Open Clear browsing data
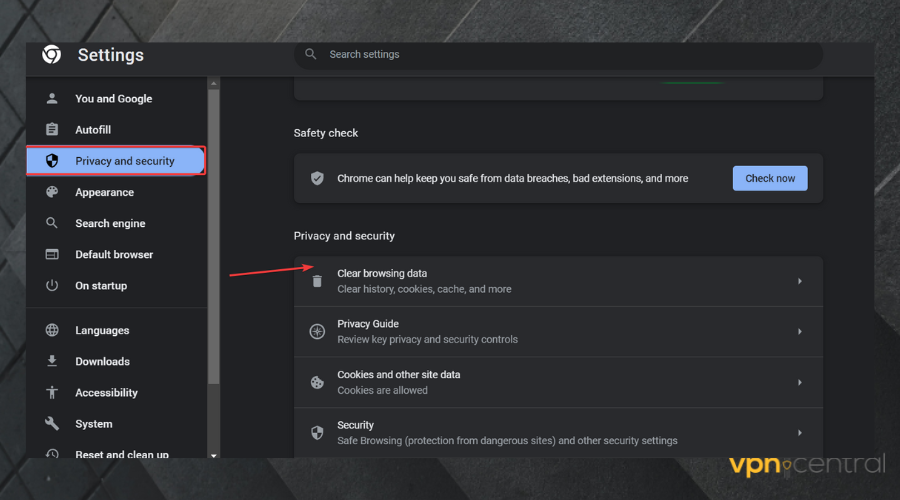Screen dimensions: 900x500 [558, 281]
